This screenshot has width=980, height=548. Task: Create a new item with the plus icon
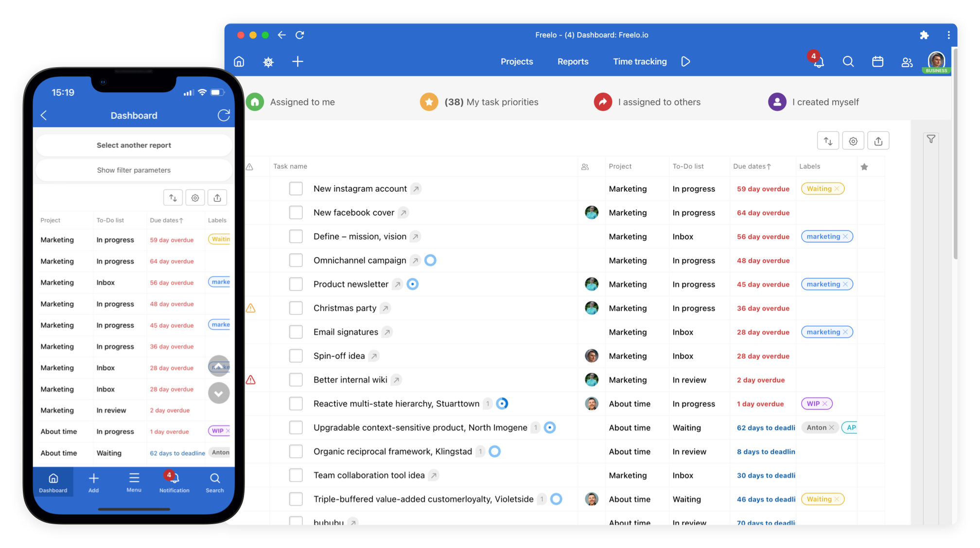pyautogui.click(x=297, y=62)
